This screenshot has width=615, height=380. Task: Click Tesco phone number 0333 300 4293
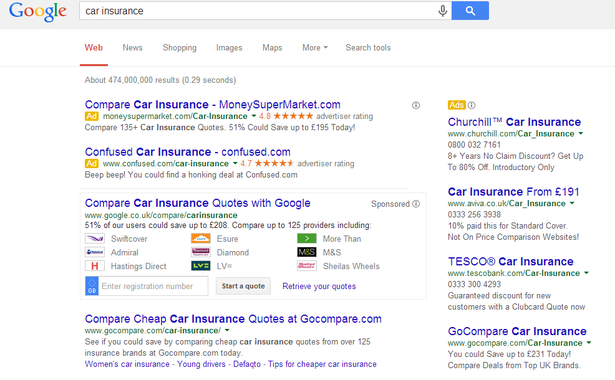474,284
